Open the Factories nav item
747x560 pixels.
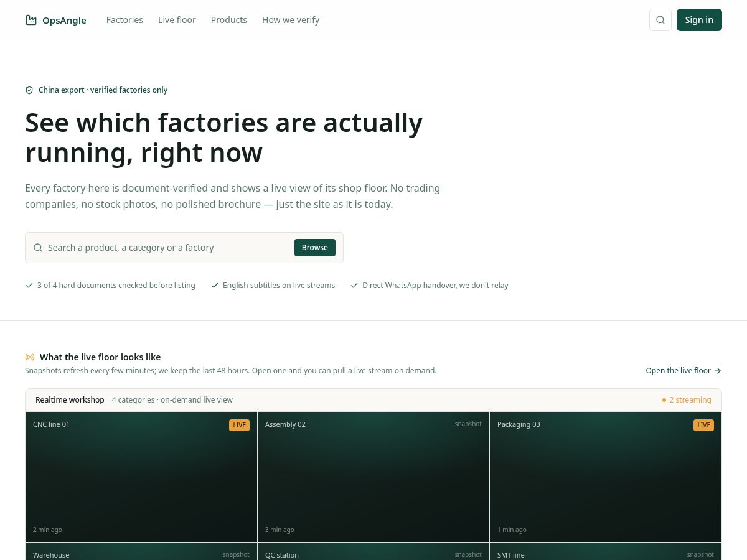[x=125, y=20]
